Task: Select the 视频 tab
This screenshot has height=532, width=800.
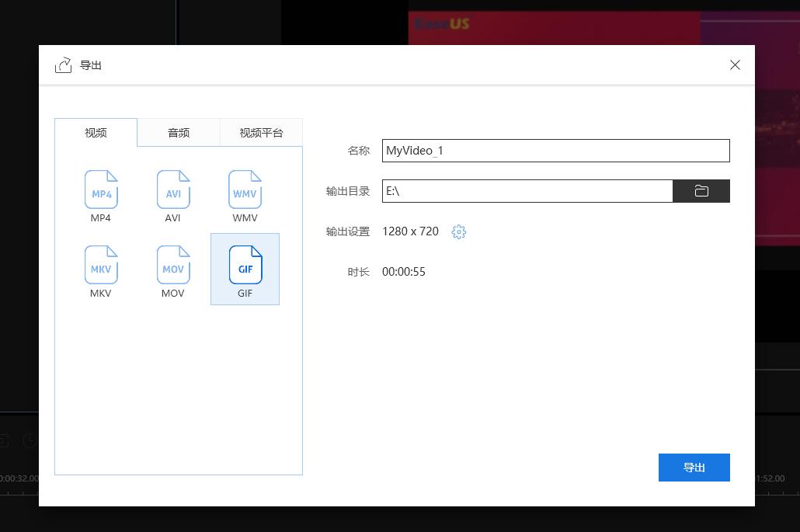Action: (95, 132)
